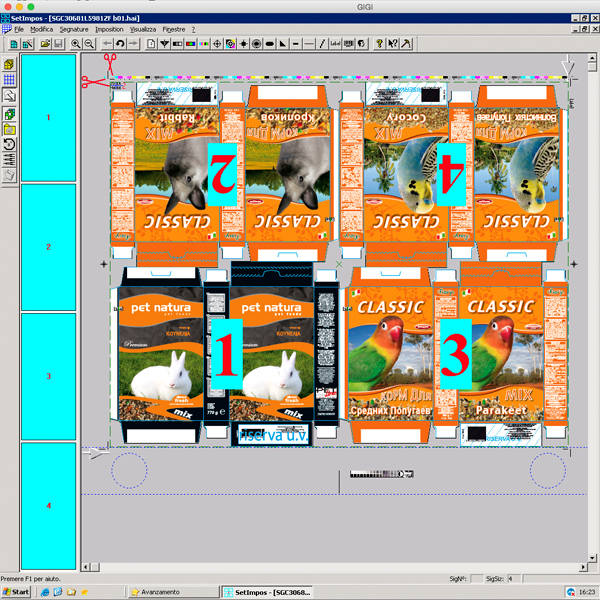Open the File menu
The image size is (600, 600).
(19, 29)
